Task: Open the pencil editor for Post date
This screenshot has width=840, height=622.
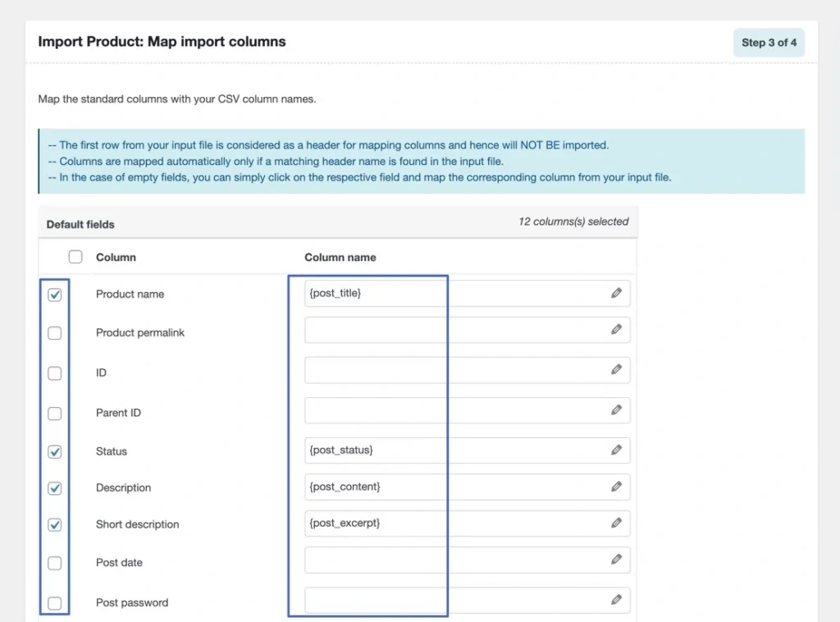Action: 616,560
